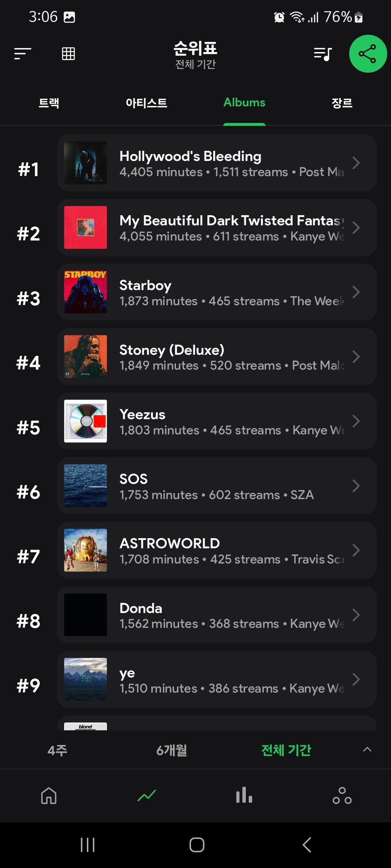Switch to grid view icon
This screenshot has width=391, height=868.
point(68,54)
